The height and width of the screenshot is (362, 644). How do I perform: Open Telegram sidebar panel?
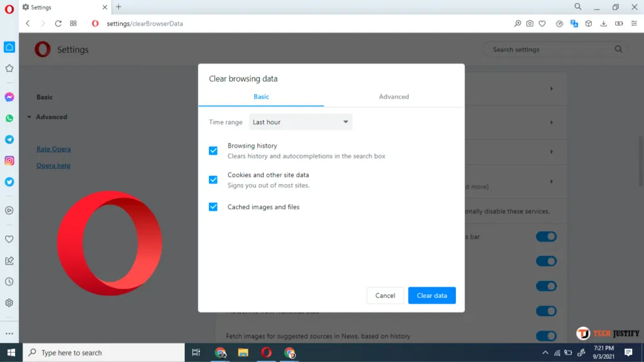(9, 140)
